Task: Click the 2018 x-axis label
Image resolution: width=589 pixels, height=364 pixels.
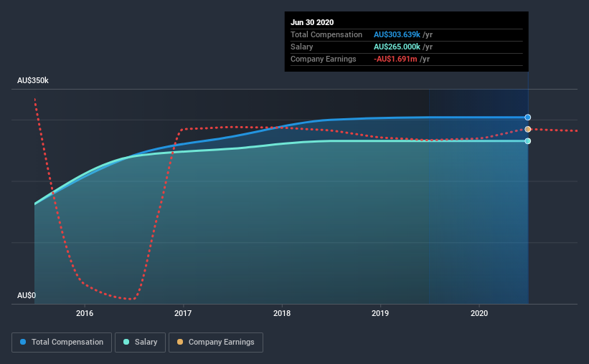Action: coord(282,313)
